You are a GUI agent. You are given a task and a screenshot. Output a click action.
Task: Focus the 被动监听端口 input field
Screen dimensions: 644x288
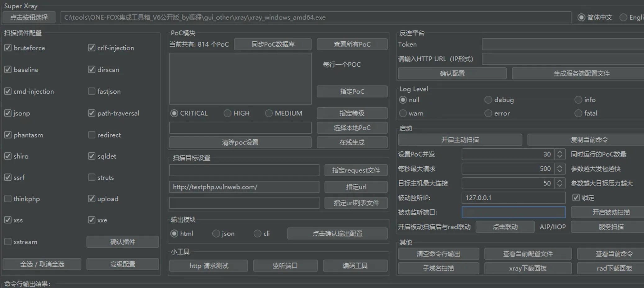click(x=513, y=212)
